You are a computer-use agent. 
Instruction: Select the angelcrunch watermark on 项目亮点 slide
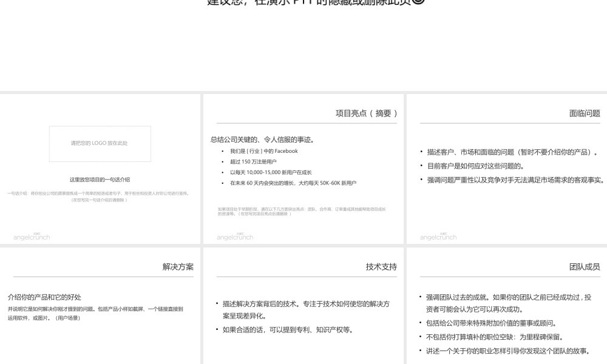click(235, 237)
